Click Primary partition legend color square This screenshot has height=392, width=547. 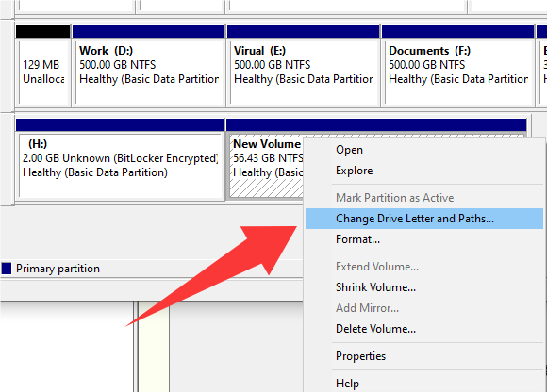7,269
